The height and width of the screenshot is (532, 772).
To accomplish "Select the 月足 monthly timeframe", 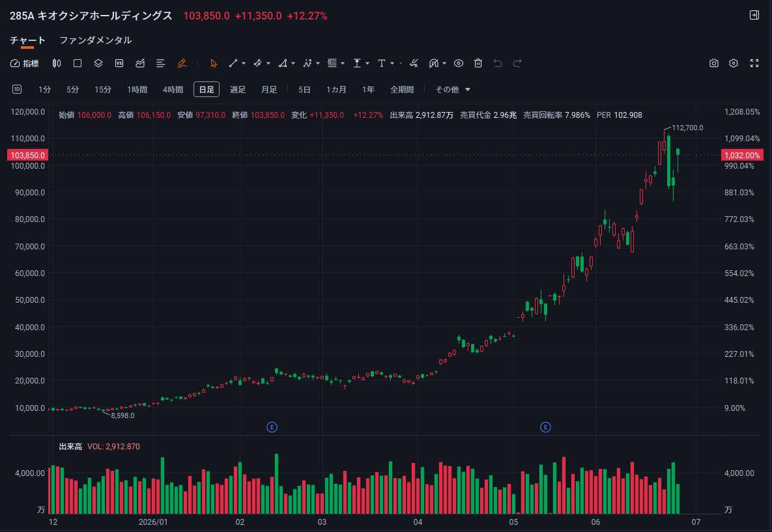I will point(269,90).
